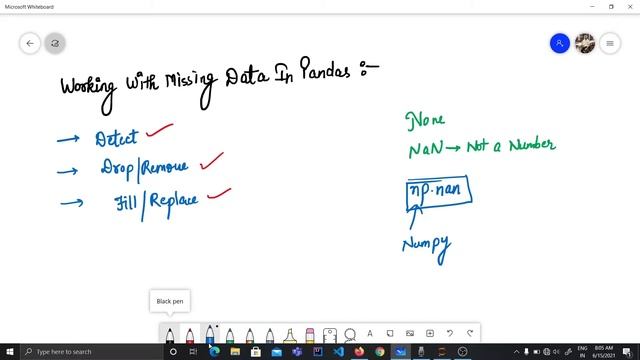Open the clock and date flyout
This screenshot has height=360, width=640.
[604, 352]
